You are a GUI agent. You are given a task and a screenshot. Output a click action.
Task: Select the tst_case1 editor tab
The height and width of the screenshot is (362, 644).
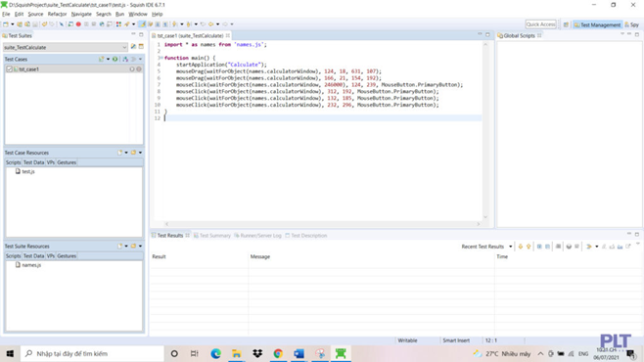[x=190, y=35]
